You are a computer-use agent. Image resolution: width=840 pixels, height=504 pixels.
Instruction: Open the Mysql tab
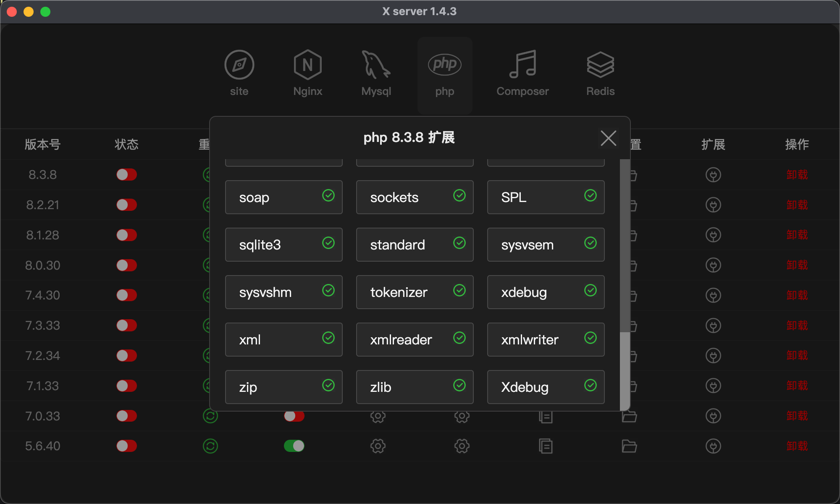(376, 74)
